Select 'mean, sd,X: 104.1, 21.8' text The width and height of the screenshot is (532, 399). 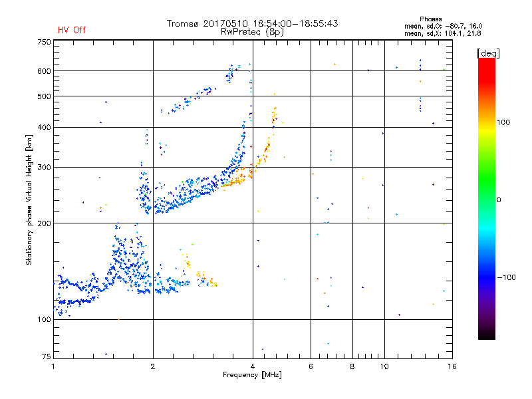pyautogui.click(x=442, y=33)
